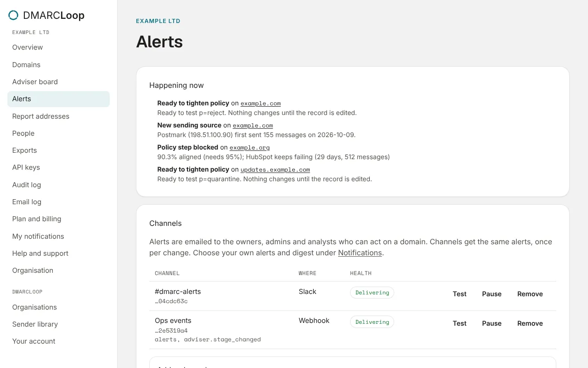Open example.com link in New sending source alert
This screenshot has height=368, width=588.
click(x=253, y=126)
